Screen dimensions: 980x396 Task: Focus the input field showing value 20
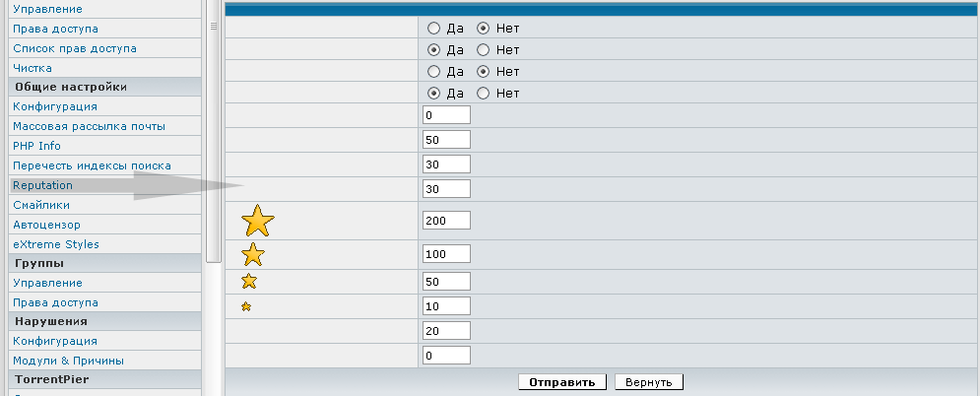coord(446,330)
